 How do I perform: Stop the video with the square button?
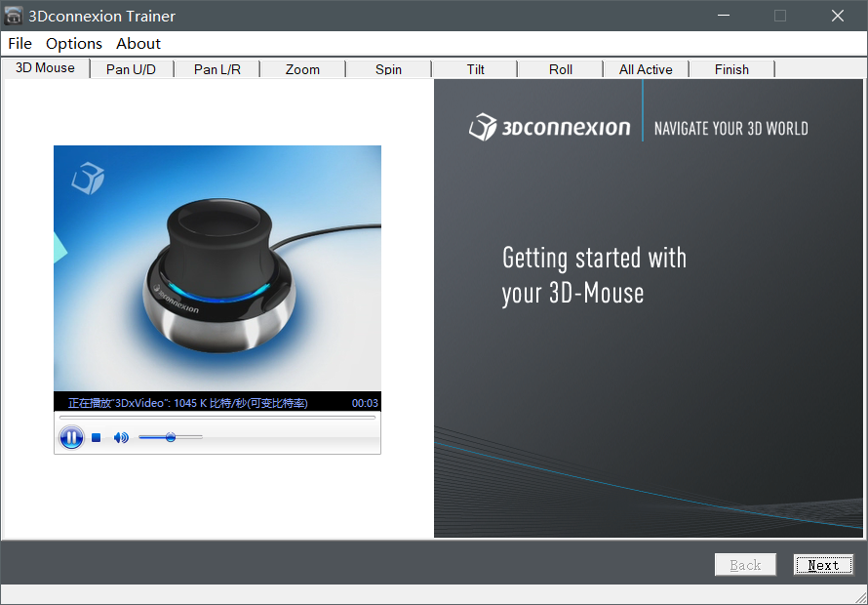[97, 438]
